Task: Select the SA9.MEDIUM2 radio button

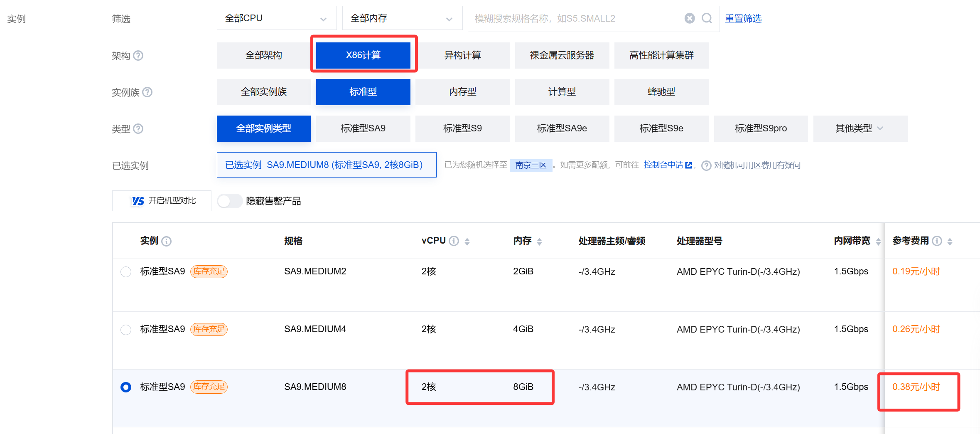Action: pyautogui.click(x=126, y=272)
